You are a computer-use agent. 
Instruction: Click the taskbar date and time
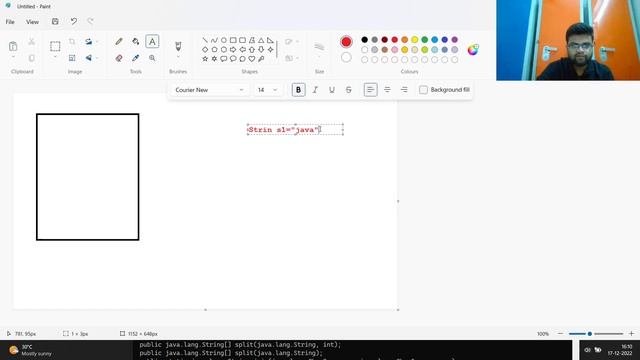click(x=620, y=350)
